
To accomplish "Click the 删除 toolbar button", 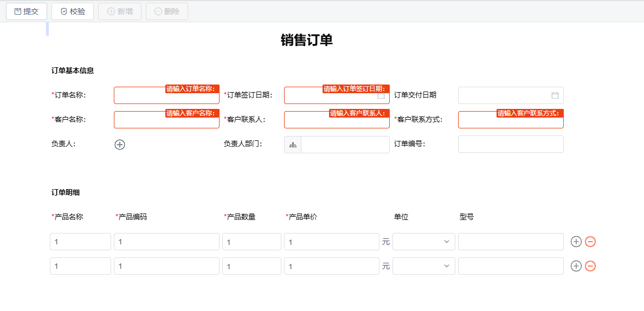I will pyautogui.click(x=167, y=11).
